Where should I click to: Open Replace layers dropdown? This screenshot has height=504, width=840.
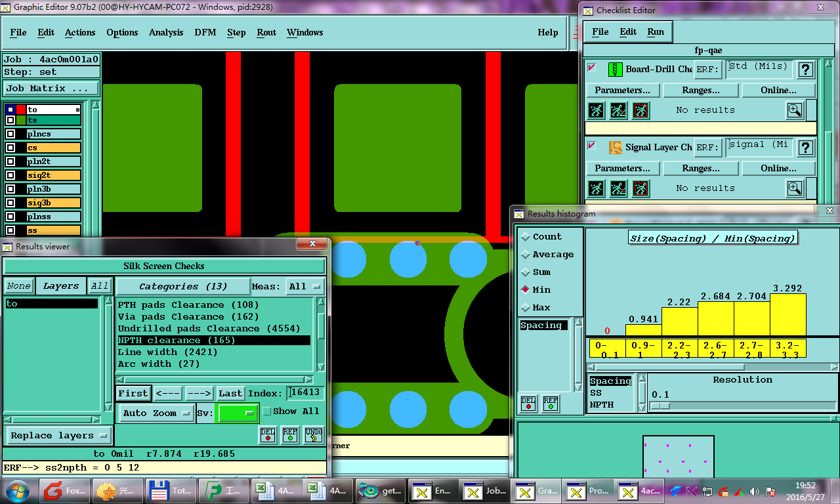pyautogui.click(x=59, y=436)
